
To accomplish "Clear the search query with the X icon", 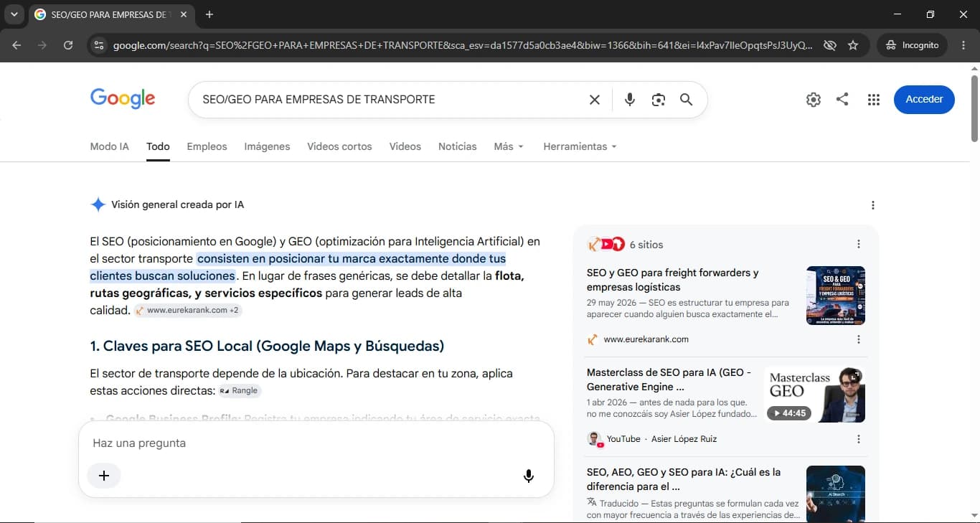I will [x=594, y=100].
